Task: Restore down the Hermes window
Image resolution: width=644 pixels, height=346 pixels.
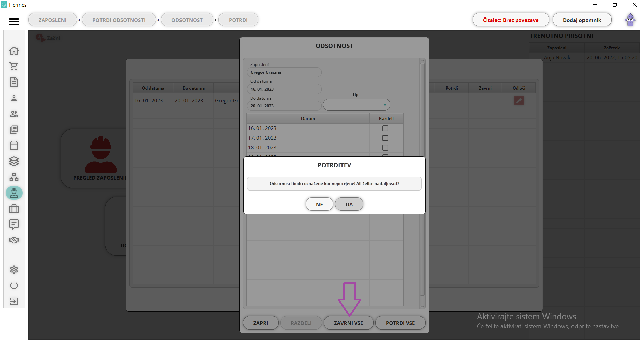Action: point(615,5)
